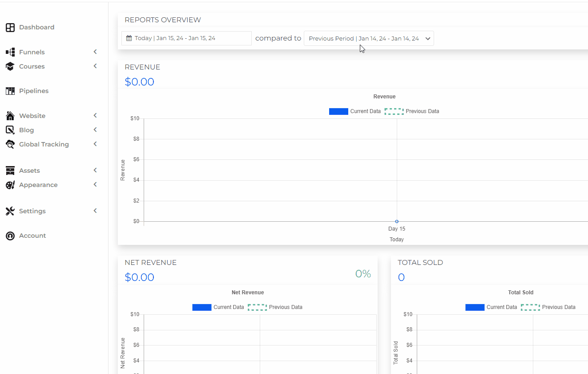Open the Account menu item
This screenshot has width=588, height=374.
(32, 236)
